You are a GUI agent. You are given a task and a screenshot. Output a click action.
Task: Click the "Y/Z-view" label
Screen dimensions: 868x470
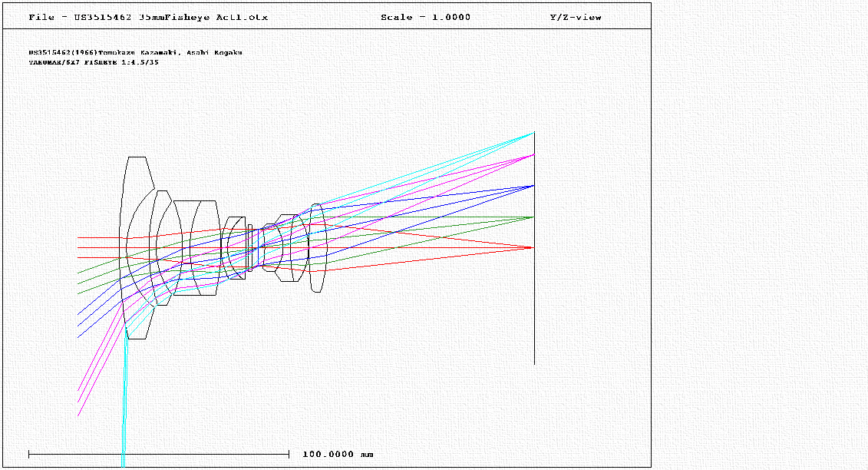[576, 17]
